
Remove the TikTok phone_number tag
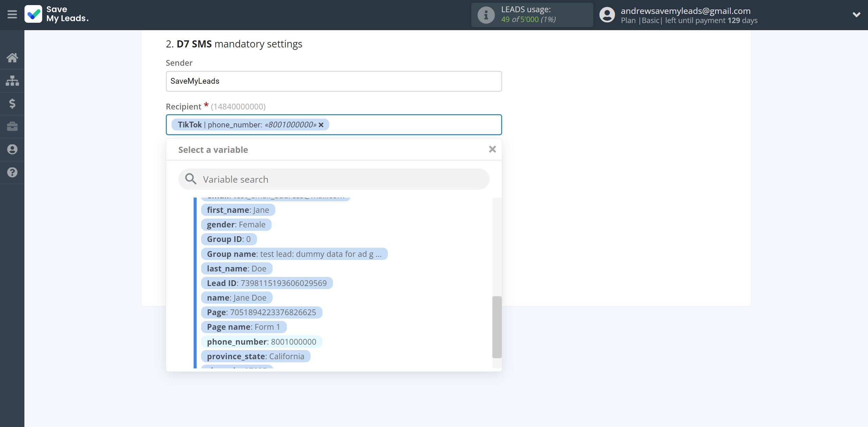coord(321,125)
